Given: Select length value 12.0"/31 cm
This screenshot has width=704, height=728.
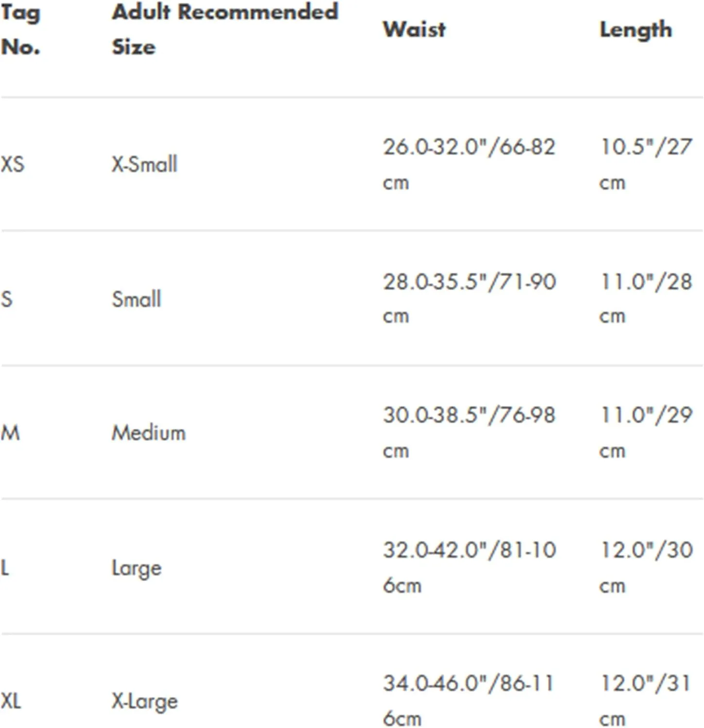Looking at the screenshot, I should tap(645, 701).
